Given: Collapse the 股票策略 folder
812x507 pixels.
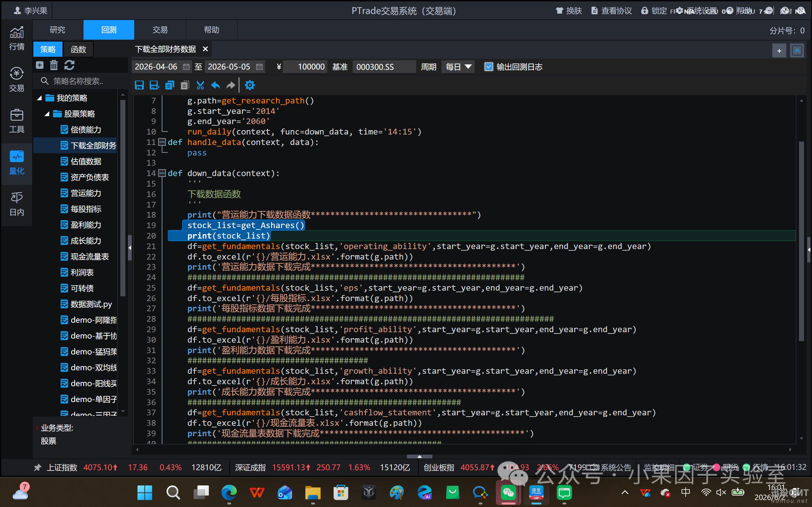Looking at the screenshot, I should 47,114.
